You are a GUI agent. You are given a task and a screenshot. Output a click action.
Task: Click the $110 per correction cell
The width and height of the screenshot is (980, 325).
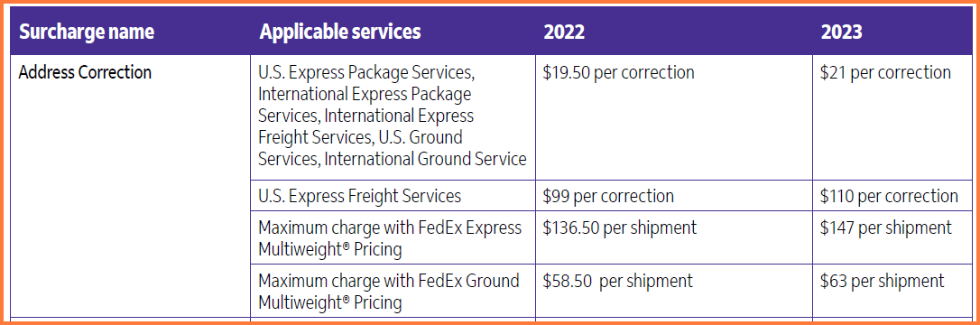pyautogui.click(x=889, y=196)
